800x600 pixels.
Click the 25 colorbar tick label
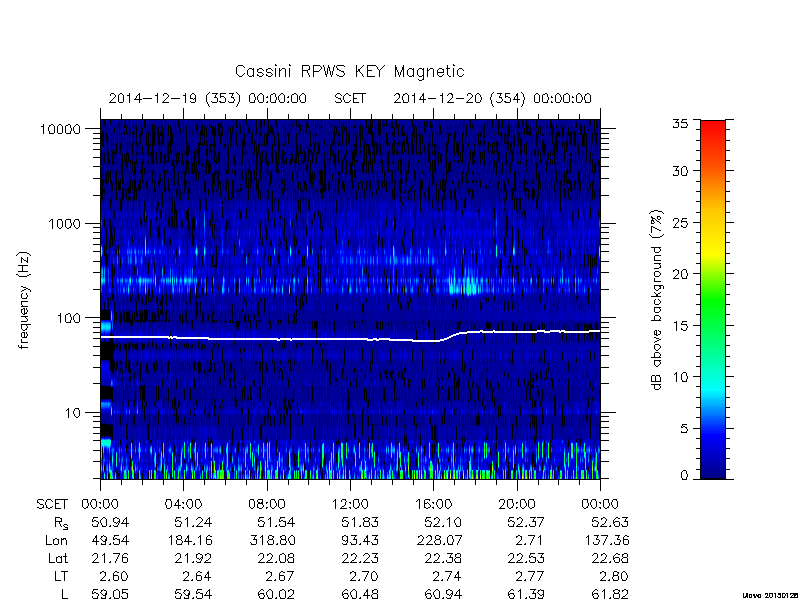pos(680,222)
